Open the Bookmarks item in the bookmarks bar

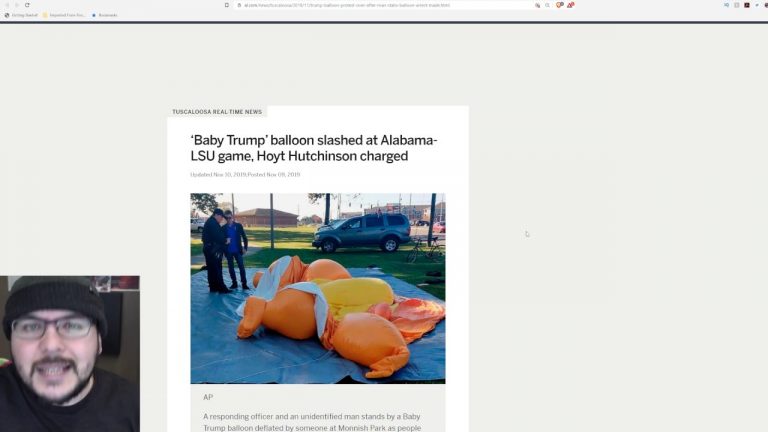pos(105,15)
